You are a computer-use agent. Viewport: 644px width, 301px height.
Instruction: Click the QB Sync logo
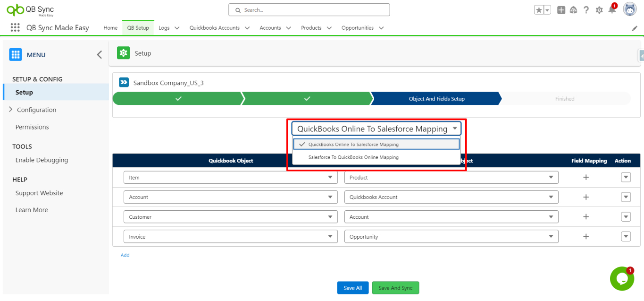pyautogui.click(x=31, y=9)
